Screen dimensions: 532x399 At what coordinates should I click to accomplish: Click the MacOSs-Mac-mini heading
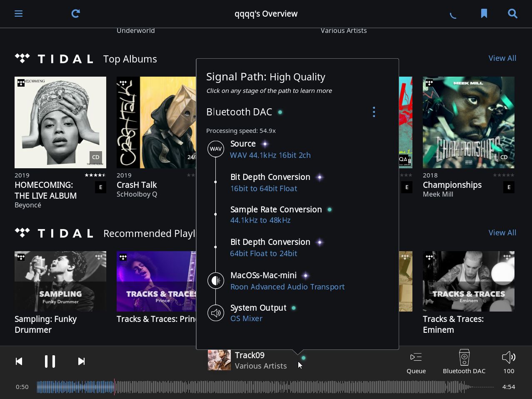click(x=263, y=275)
